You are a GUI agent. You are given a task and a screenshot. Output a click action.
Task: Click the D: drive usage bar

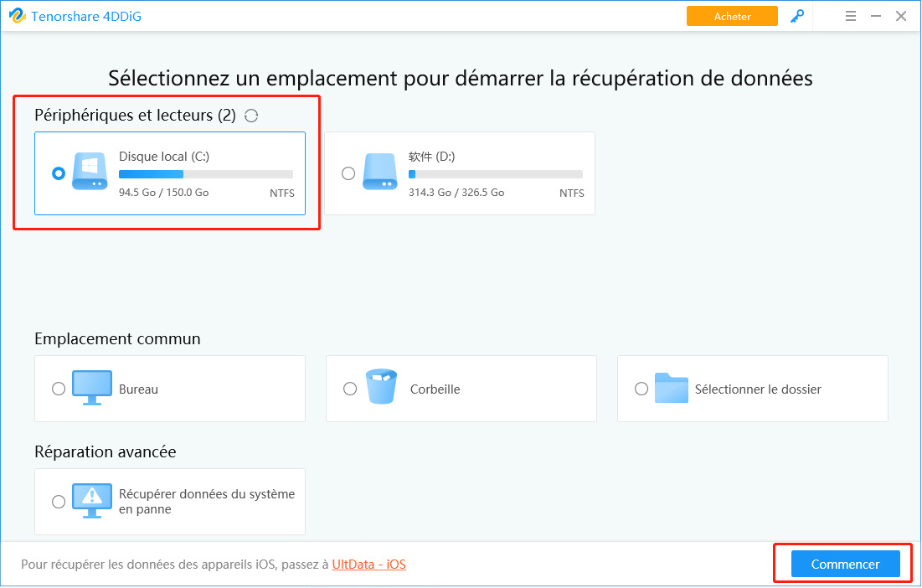[x=496, y=174]
